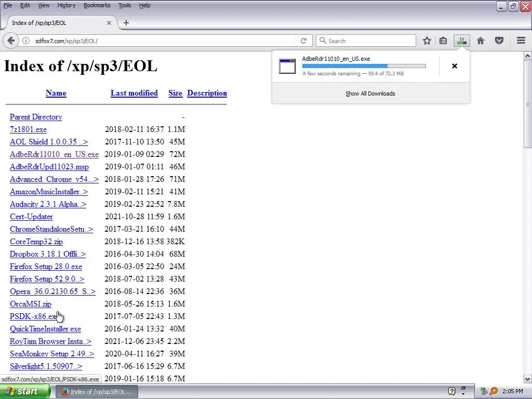532x399 pixels.
Task: Click the SeaMonkey Setup 2.49 link
Action: (x=52, y=354)
